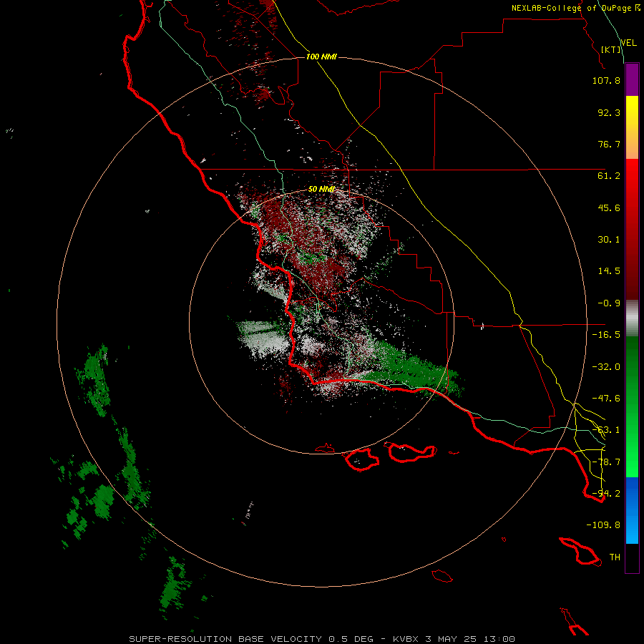Click the [KT] units label
Screen dimensions: 644x644
tap(611, 49)
